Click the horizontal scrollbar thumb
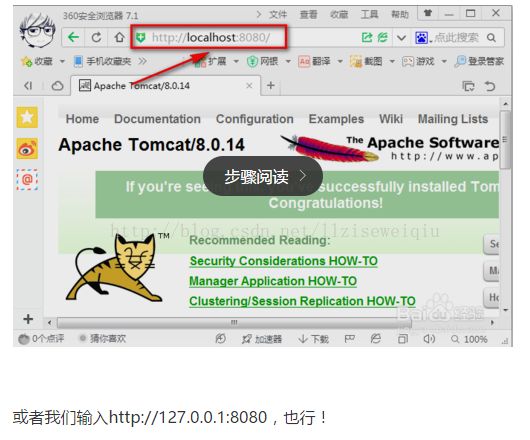The image size is (530, 440). [234, 322]
